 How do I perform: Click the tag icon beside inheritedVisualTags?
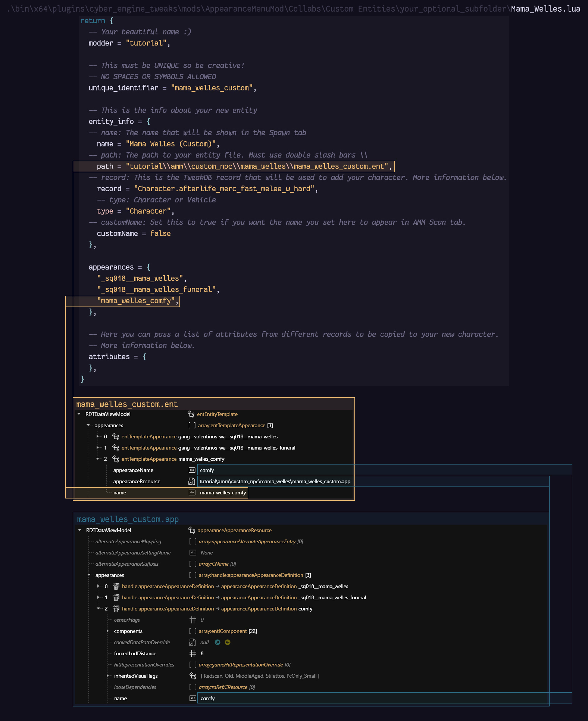[x=193, y=676]
